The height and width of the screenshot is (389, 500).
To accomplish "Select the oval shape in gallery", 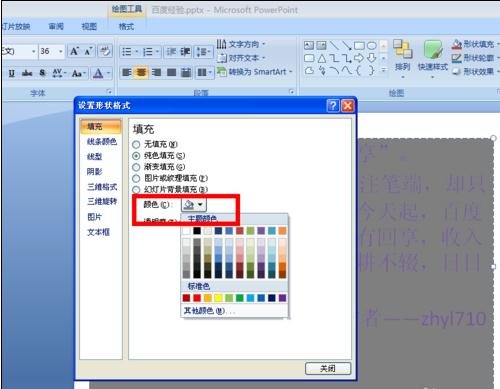I will pyautogui.click(x=371, y=45).
